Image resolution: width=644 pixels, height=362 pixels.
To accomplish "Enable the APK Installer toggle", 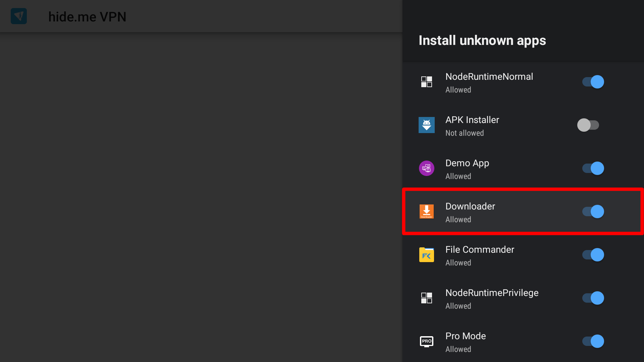I will [x=588, y=125].
